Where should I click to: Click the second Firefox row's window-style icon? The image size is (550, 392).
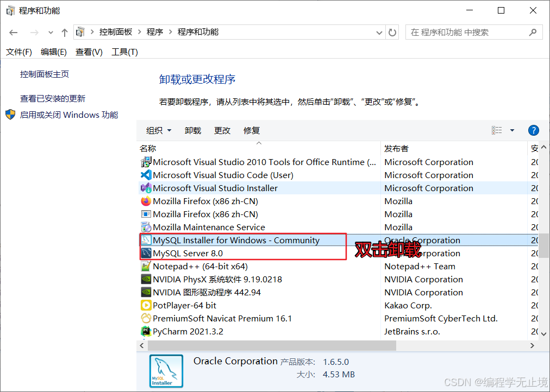[146, 214]
